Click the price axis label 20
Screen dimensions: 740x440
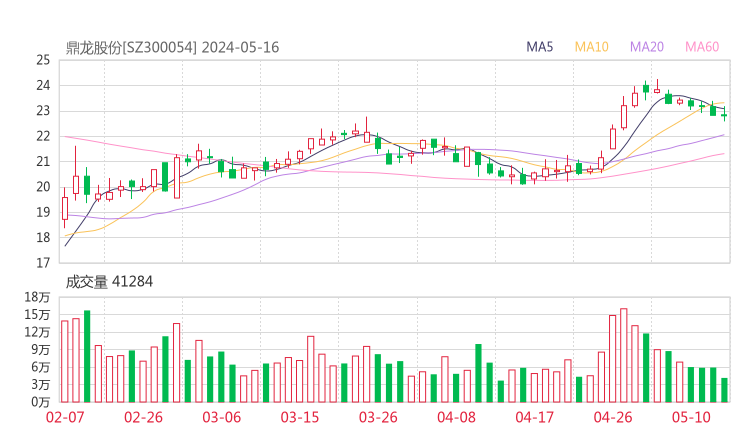[x=43, y=187]
